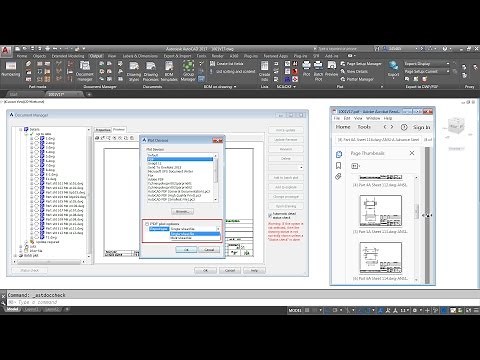
Task: Open plot Preview in the ribbon
Action: (x=331, y=69)
